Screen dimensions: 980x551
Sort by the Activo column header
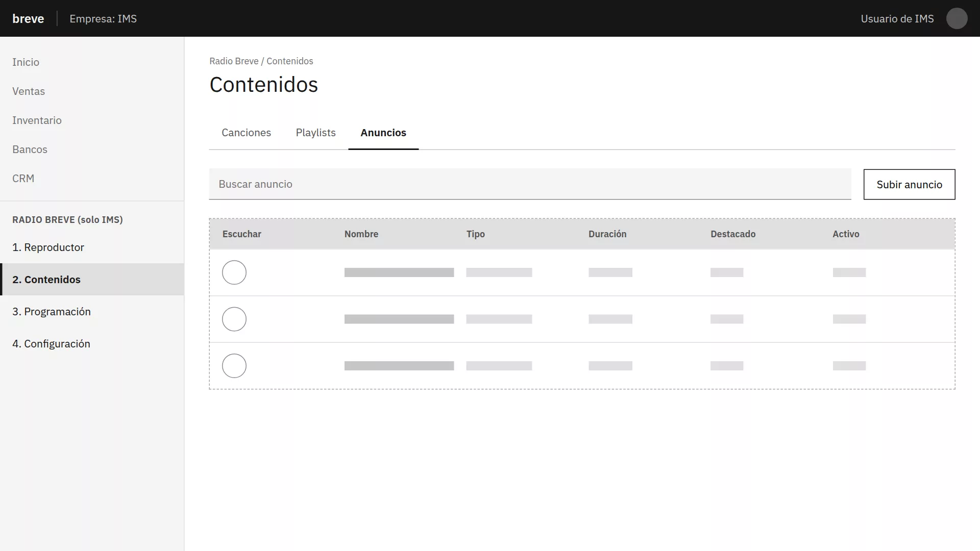[x=846, y=234]
